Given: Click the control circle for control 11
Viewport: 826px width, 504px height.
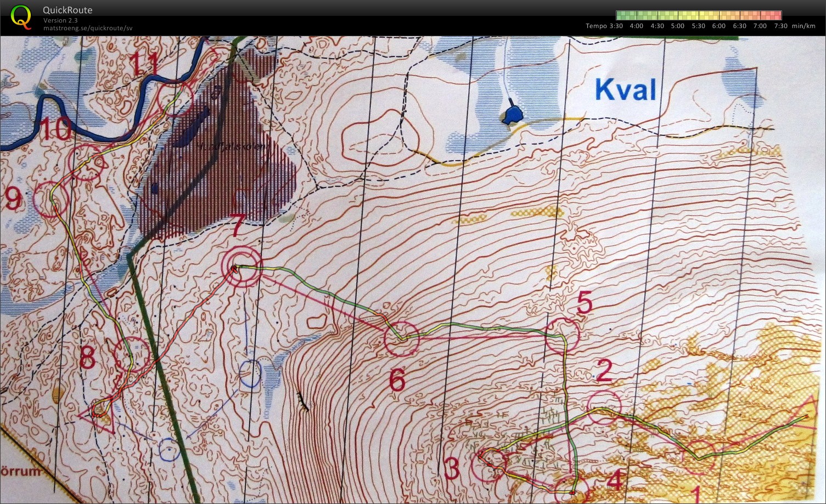Looking at the screenshot, I should 175,99.
